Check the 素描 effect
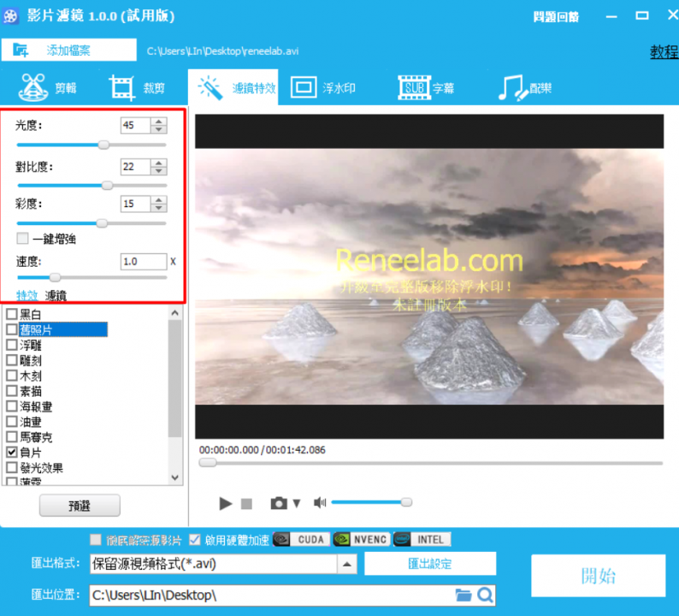The image size is (679, 616). click(12, 391)
